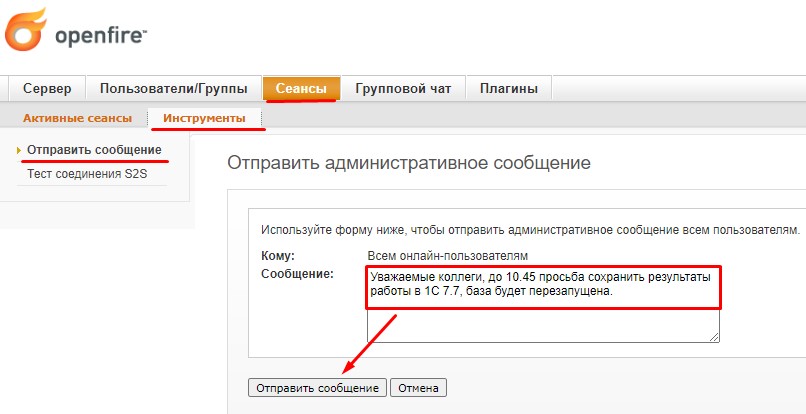The height and width of the screenshot is (414, 806).
Task: Click the Openfire flame logo icon
Action: tap(26, 30)
